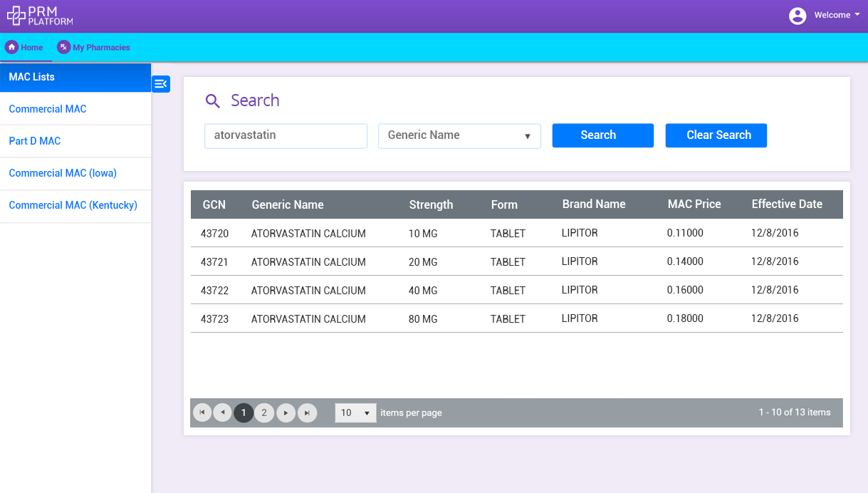Open the My Pharmacies tab

click(x=101, y=48)
